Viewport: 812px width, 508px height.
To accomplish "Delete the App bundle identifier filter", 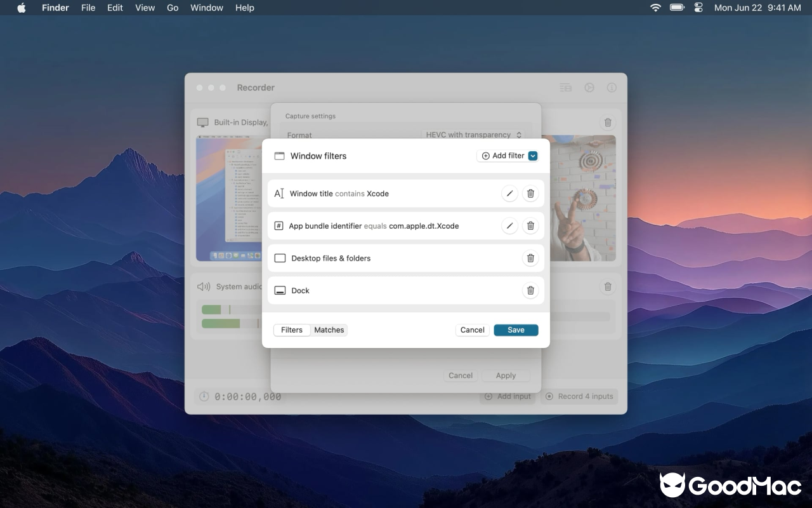I will coord(530,226).
